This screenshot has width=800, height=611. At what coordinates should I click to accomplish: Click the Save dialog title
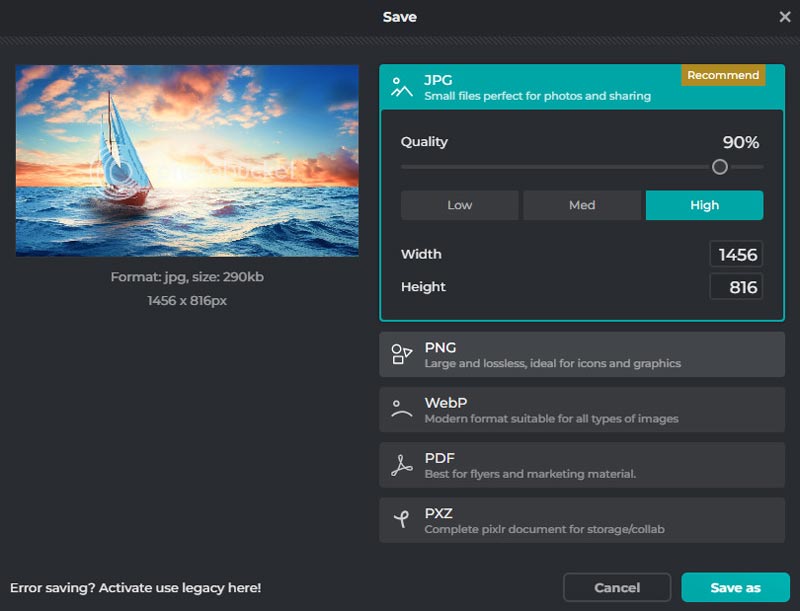point(399,17)
